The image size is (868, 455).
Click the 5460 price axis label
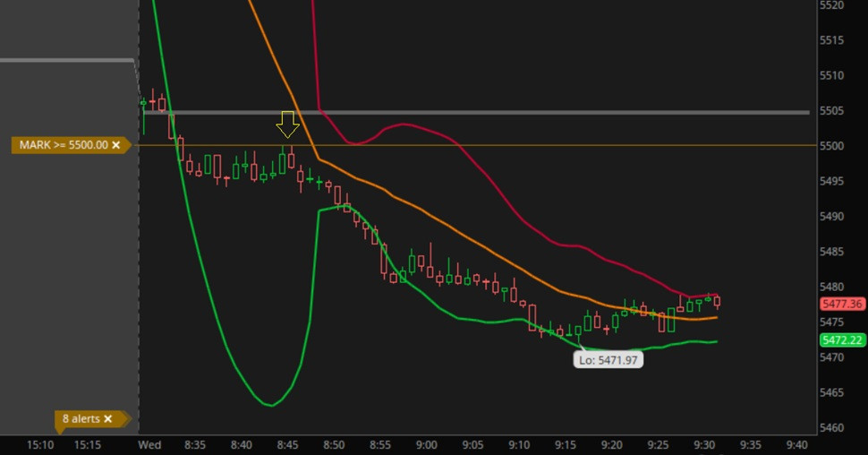[x=831, y=428]
